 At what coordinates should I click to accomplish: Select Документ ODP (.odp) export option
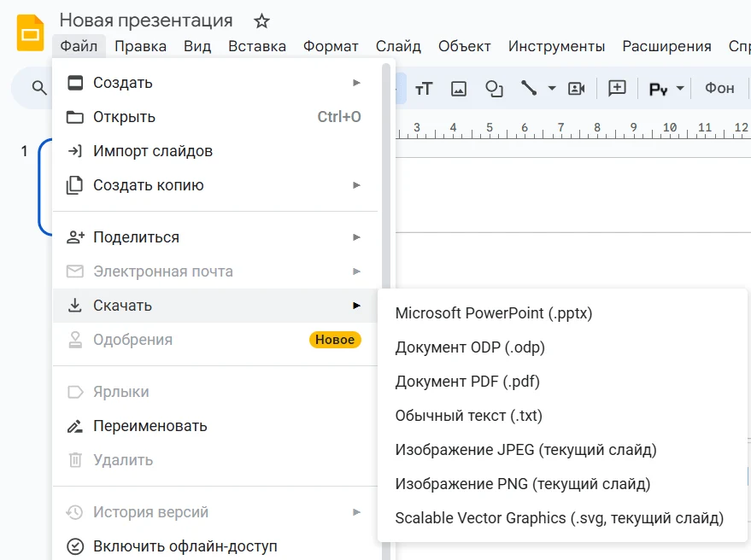(x=563, y=347)
